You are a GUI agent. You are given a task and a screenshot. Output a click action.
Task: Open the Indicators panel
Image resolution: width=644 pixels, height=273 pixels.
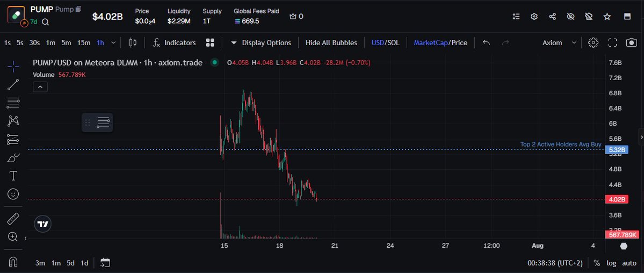click(x=174, y=42)
